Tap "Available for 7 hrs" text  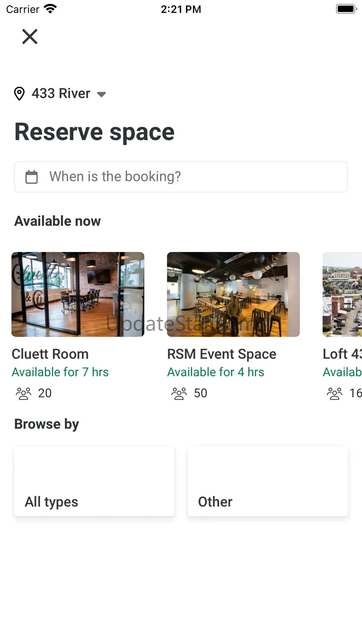click(x=60, y=372)
